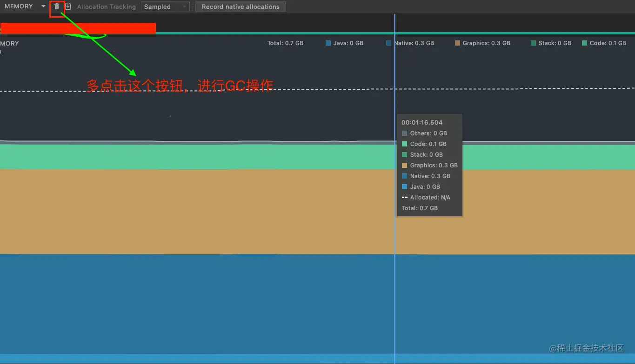Select tooltip row Allocated: N/A
The width and height of the screenshot is (635, 364).
click(x=426, y=197)
